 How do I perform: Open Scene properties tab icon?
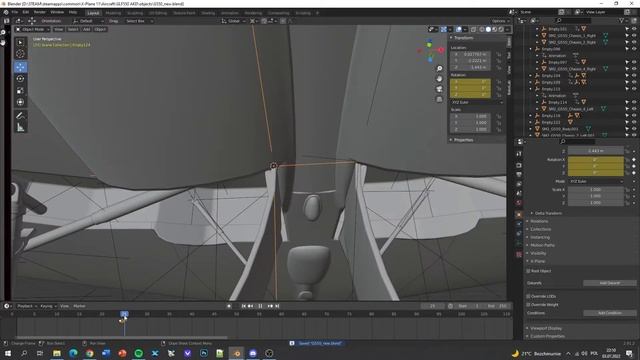pos(519,193)
